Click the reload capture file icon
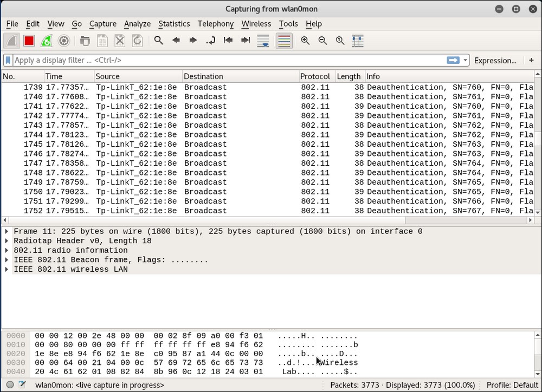Viewport: 542px width, 392px height. pos(137,41)
